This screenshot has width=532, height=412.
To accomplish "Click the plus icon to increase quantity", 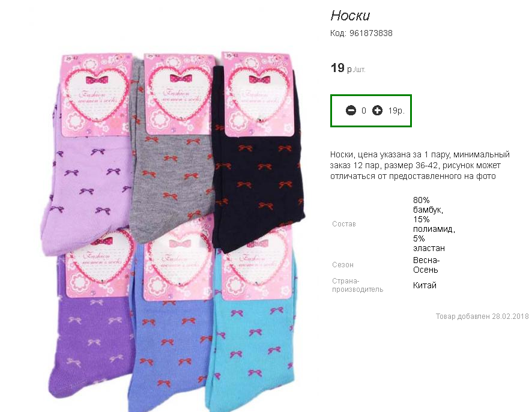I will pos(377,111).
